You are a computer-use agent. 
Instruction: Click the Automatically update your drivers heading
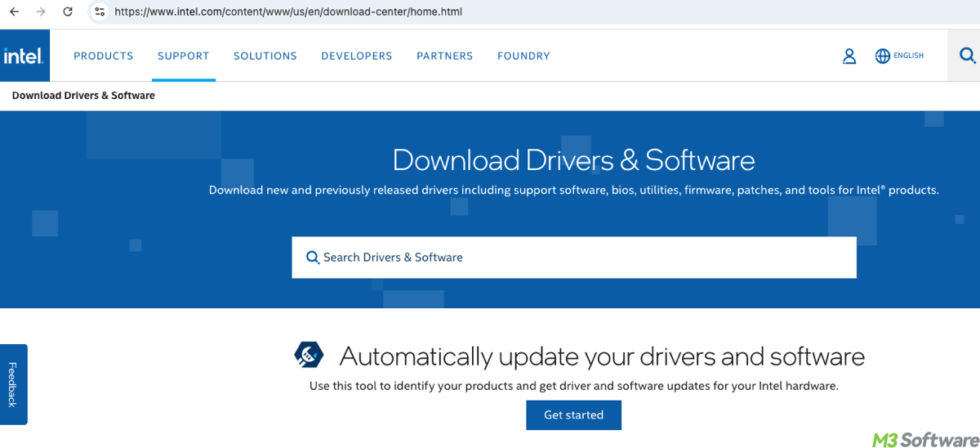coord(602,356)
